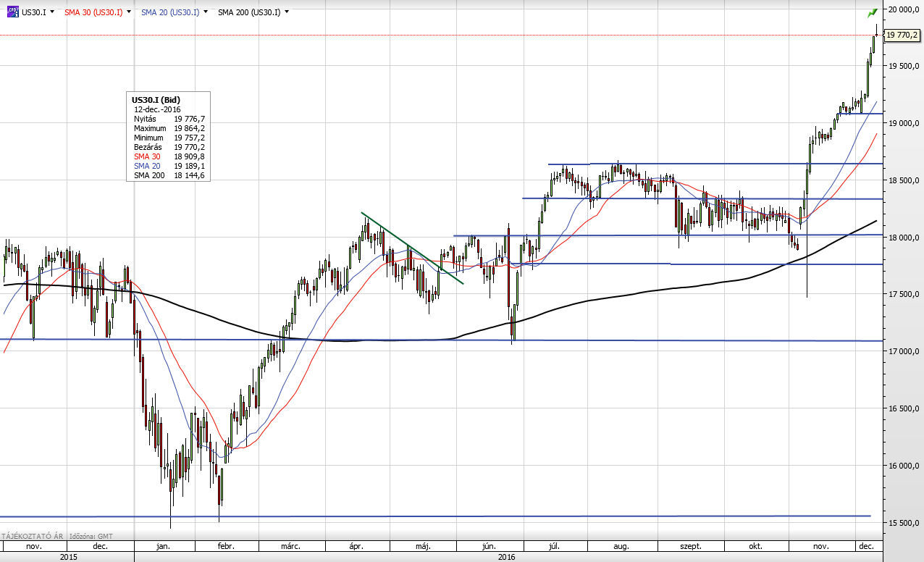Click the 18 000,0 price axis label
The height and width of the screenshot is (562, 924).
coord(904,238)
